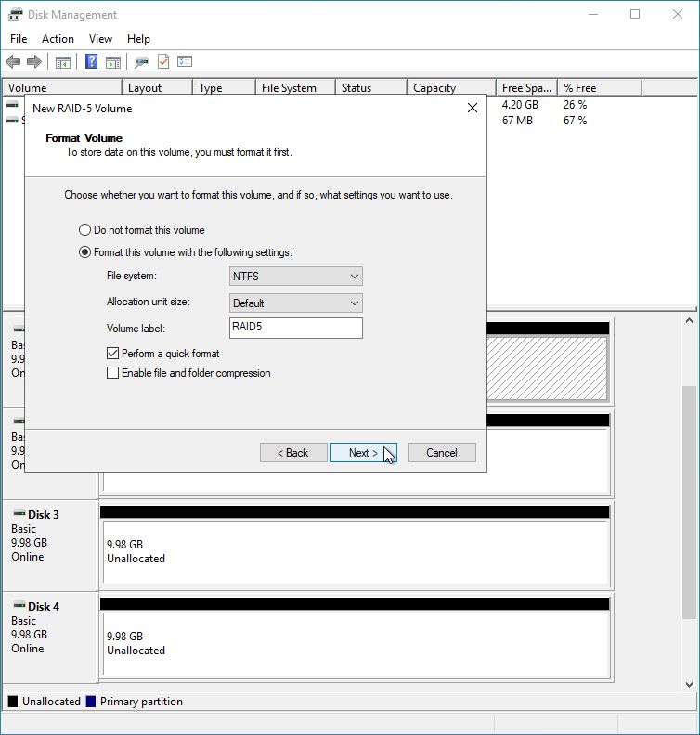The image size is (700, 735).
Task: Minimize the Disk Management window
Action: point(593,14)
